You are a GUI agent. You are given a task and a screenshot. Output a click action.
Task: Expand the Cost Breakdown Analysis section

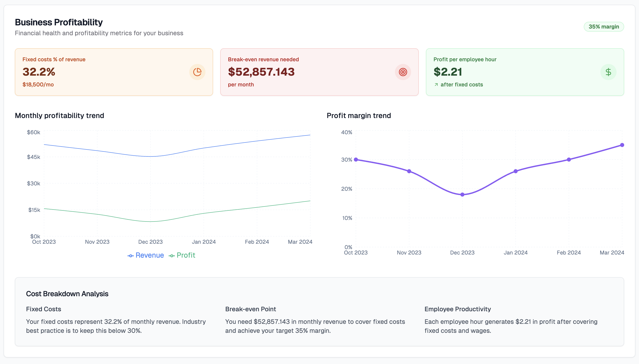[x=67, y=294]
